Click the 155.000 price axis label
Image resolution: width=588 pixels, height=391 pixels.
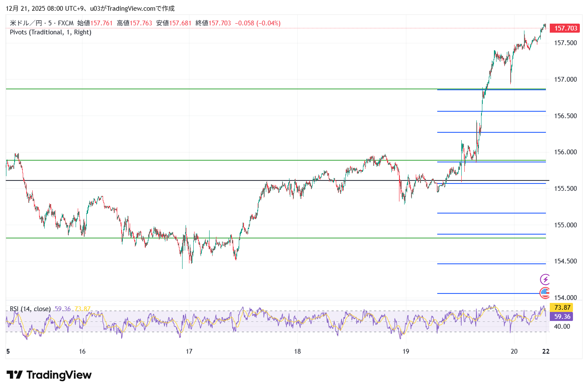coord(565,225)
